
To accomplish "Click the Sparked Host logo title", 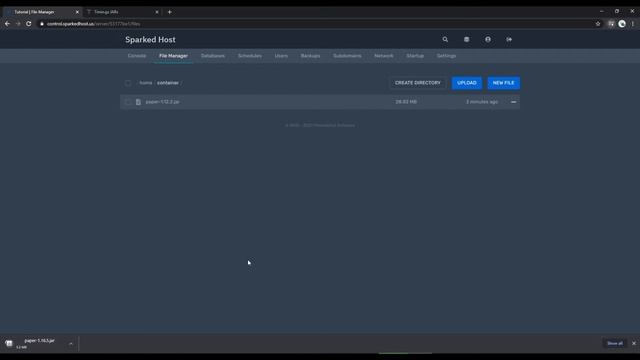I will [x=150, y=40].
